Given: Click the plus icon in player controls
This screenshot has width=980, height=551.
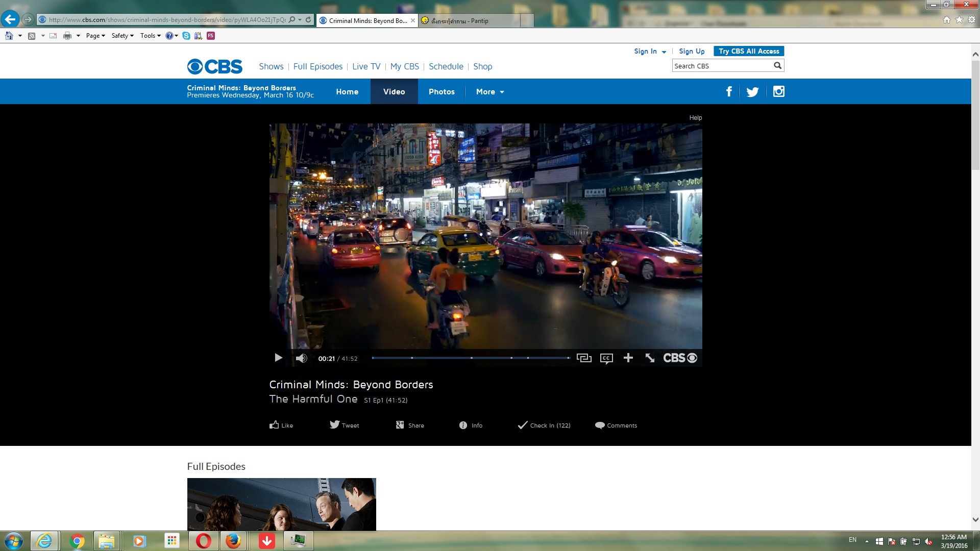Looking at the screenshot, I should [628, 358].
